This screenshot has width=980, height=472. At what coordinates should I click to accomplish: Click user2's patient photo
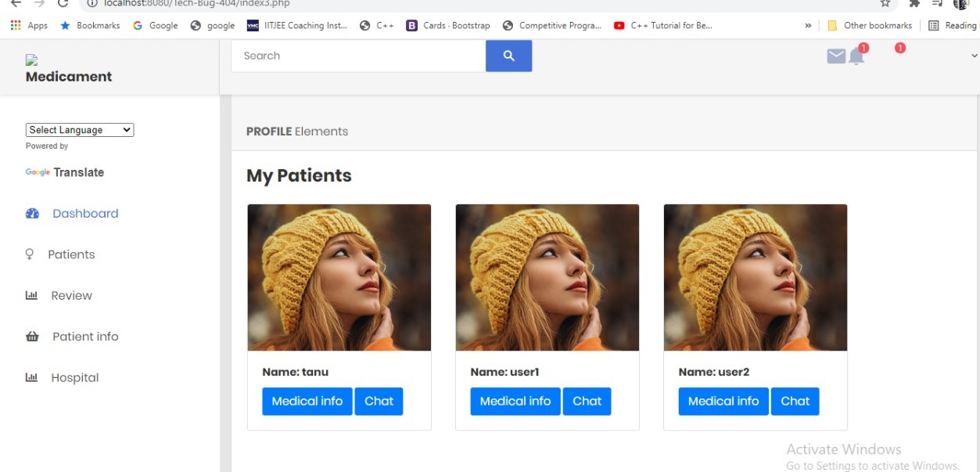(756, 278)
